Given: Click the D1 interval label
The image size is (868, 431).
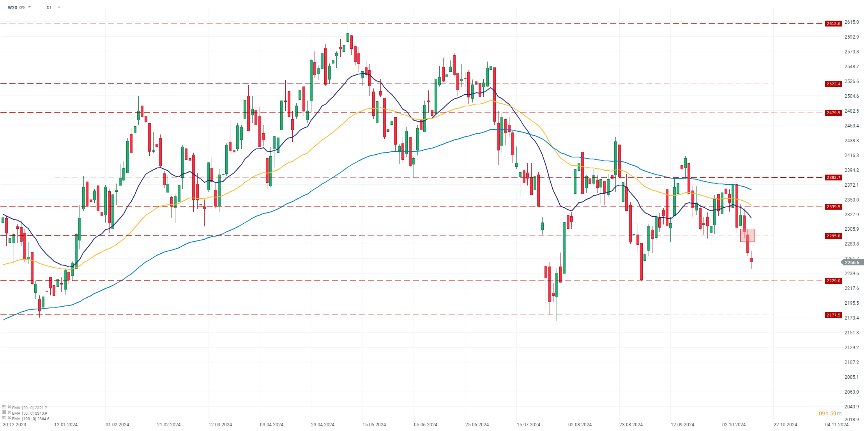Looking at the screenshot, I should 49,8.
